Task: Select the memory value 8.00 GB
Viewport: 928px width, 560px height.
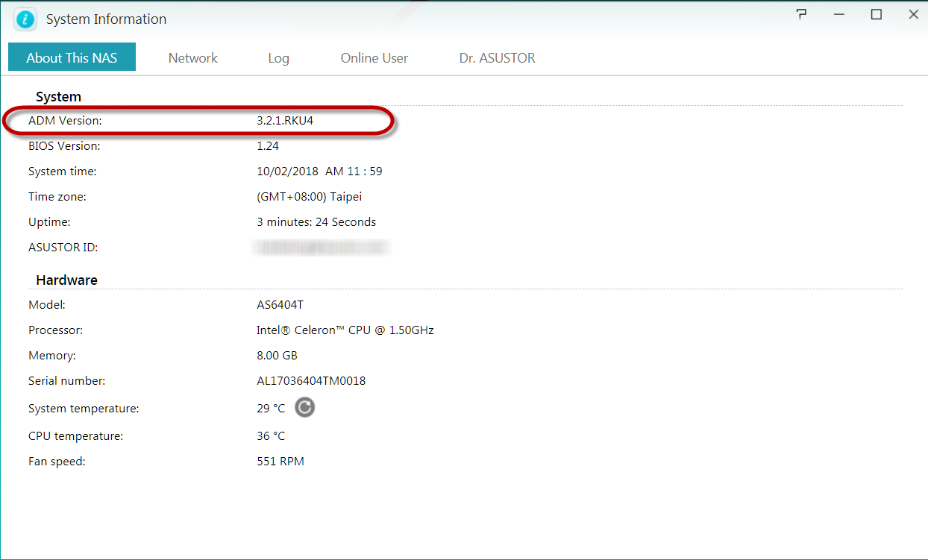Action: (277, 356)
